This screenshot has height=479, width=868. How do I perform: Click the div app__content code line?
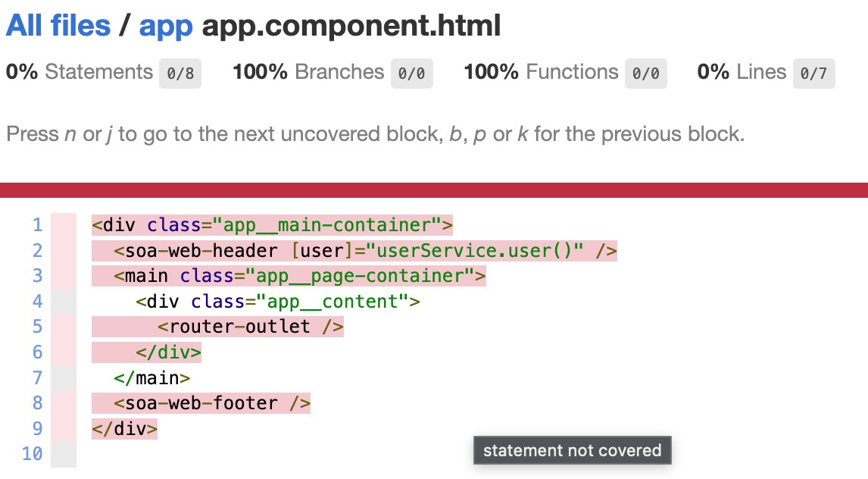(278, 301)
